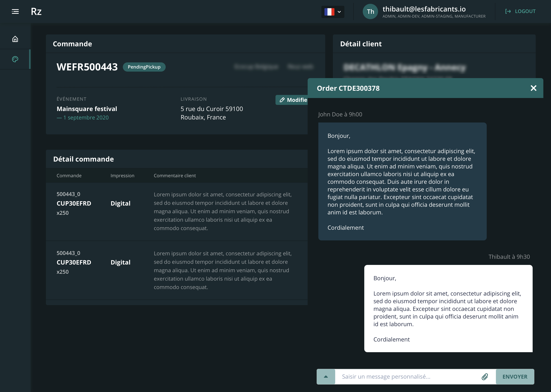This screenshot has height=392, width=551.
Task: Click x250 quantity in the first row
Action: tap(63, 213)
